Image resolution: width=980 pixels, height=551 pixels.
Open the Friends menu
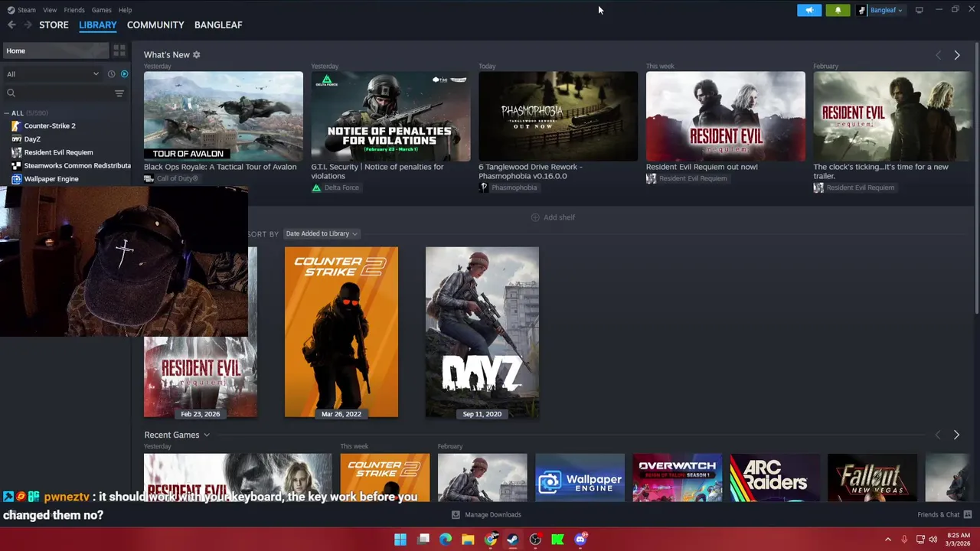(x=74, y=10)
